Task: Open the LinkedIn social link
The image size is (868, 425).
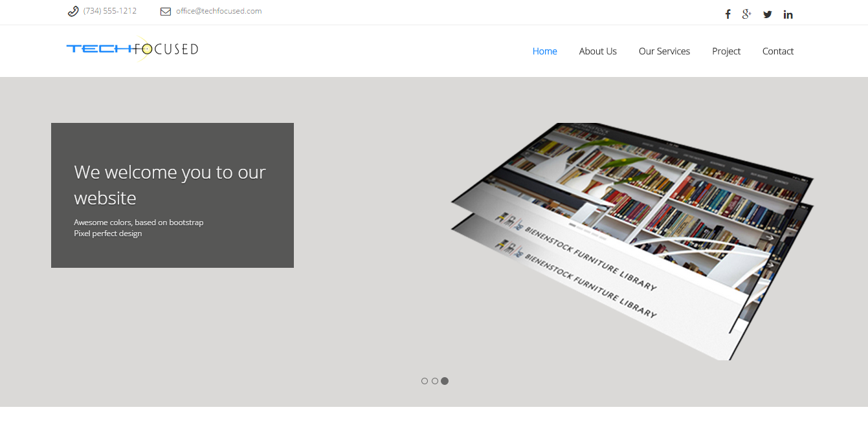Action: point(788,14)
